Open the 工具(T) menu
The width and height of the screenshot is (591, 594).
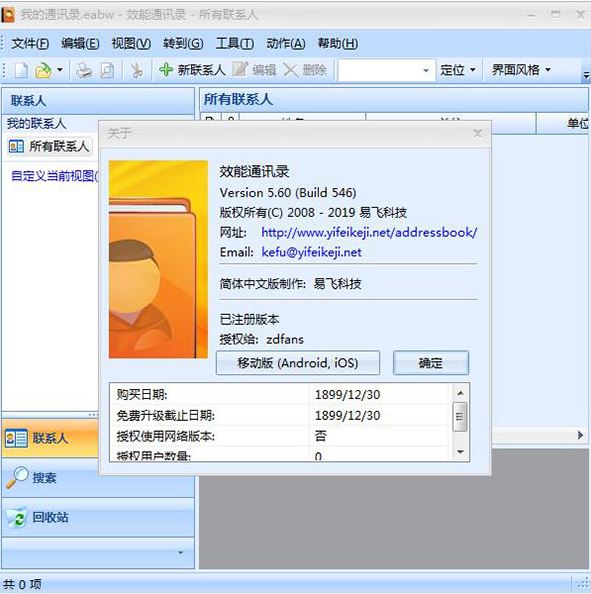(x=235, y=44)
